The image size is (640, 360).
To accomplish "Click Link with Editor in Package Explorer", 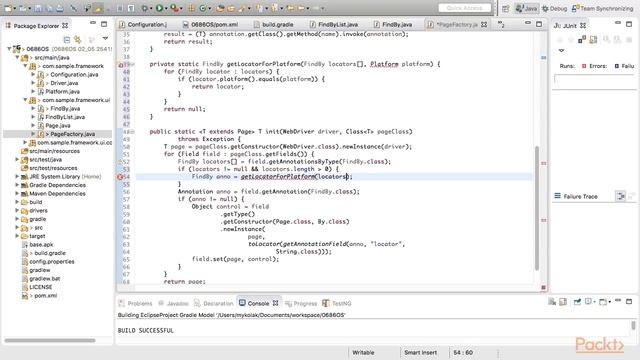I will (78, 39).
